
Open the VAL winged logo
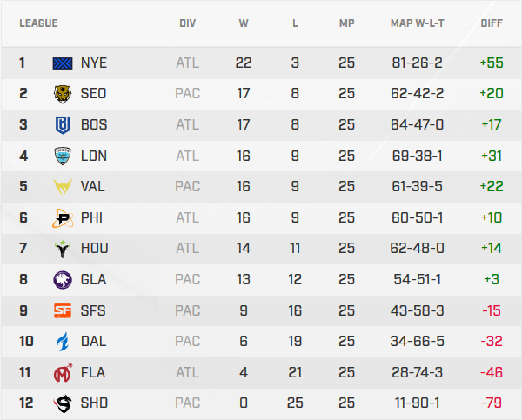(64, 187)
